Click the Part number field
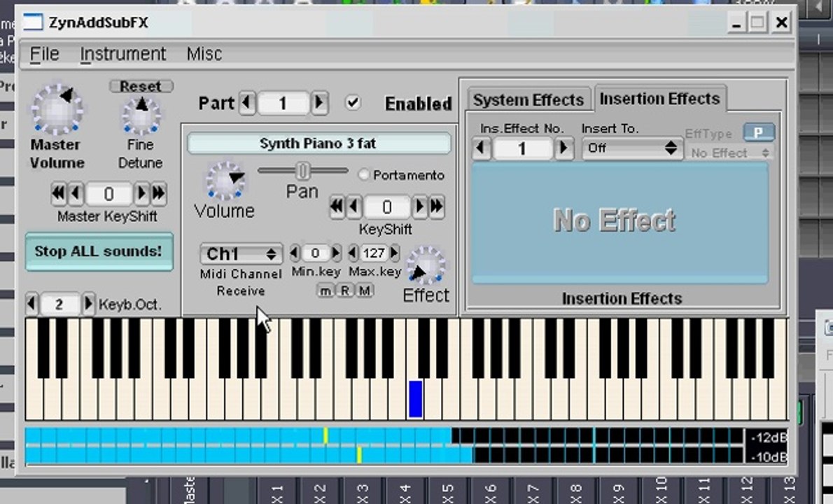The height and width of the screenshot is (504, 833). [283, 103]
